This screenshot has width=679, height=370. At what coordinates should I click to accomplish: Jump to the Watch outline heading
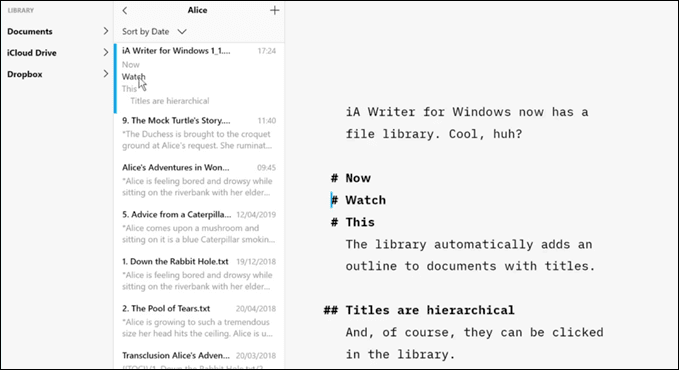coord(133,77)
